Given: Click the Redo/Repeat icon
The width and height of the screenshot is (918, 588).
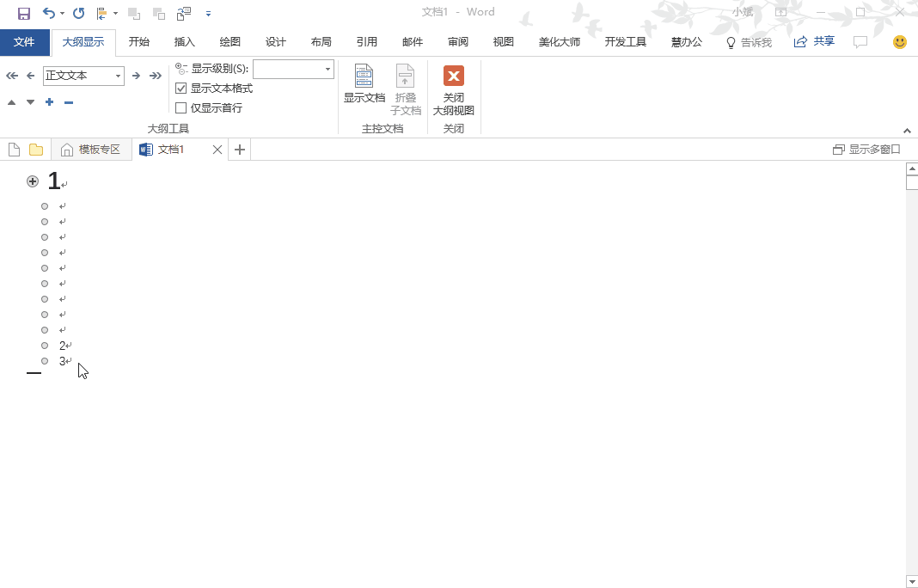Looking at the screenshot, I should 78,13.
